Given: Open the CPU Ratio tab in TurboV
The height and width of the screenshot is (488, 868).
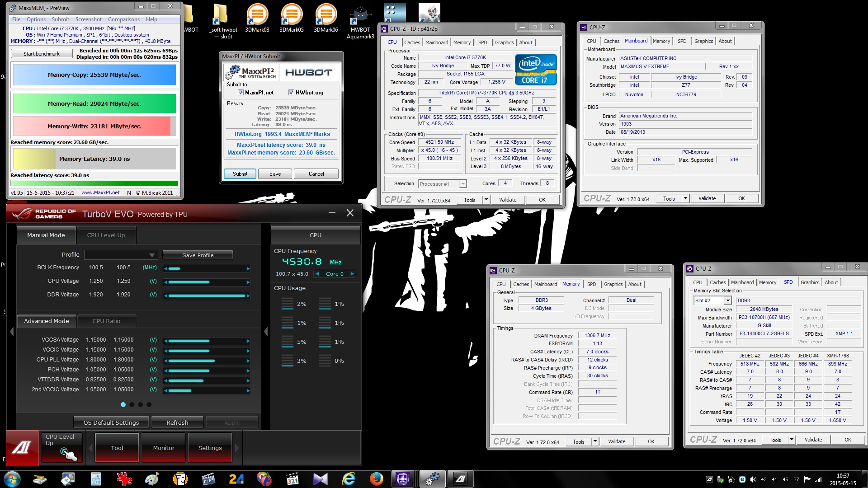Looking at the screenshot, I should [x=106, y=321].
